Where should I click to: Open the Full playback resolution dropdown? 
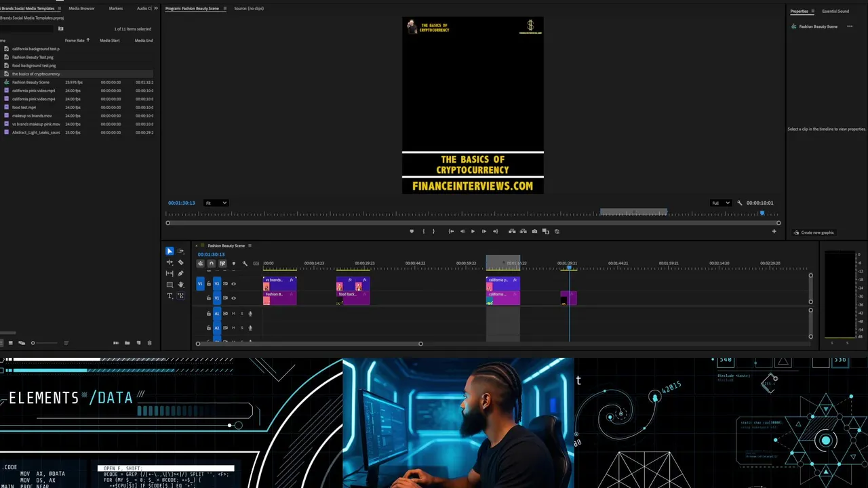click(720, 203)
